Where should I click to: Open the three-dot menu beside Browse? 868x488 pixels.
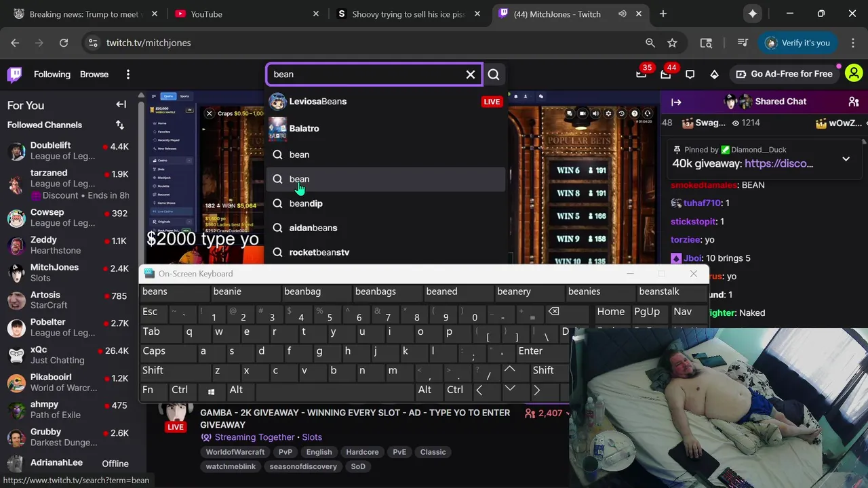pyautogui.click(x=127, y=75)
